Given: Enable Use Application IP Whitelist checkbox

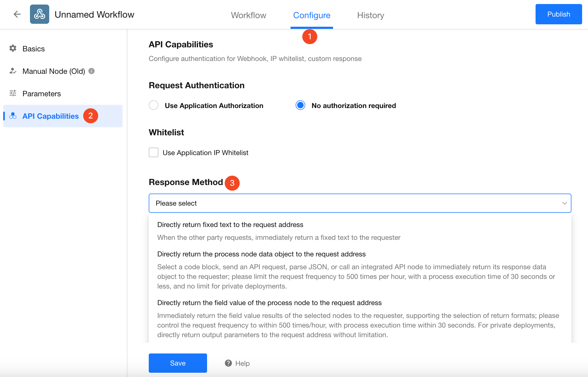Looking at the screenshot, I should (x=154, y=152).
